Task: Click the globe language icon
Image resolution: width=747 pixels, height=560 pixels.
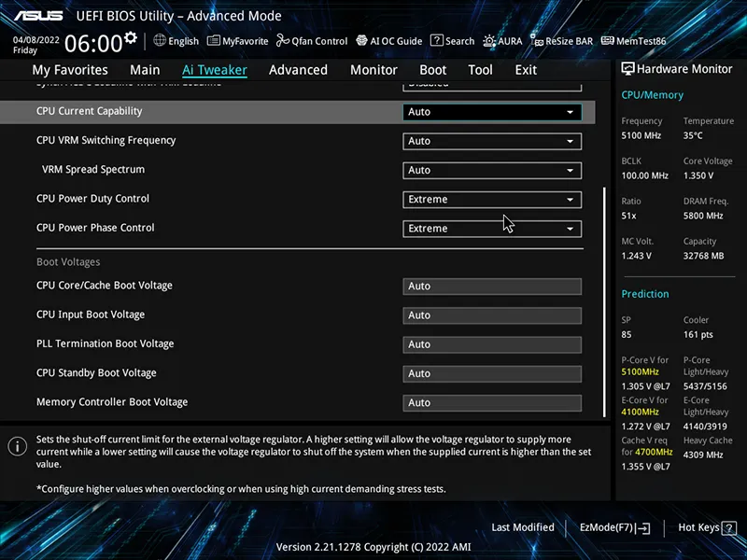Action: click(160, 40)
